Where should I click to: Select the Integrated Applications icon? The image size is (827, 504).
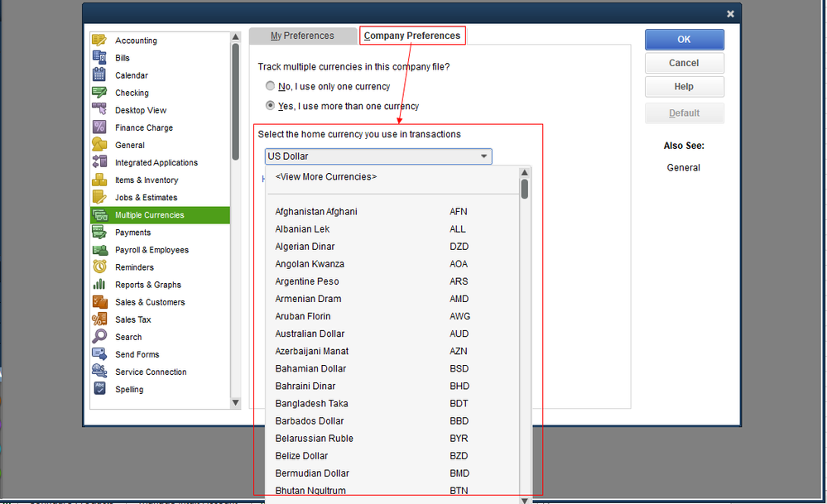pos(99,162)
